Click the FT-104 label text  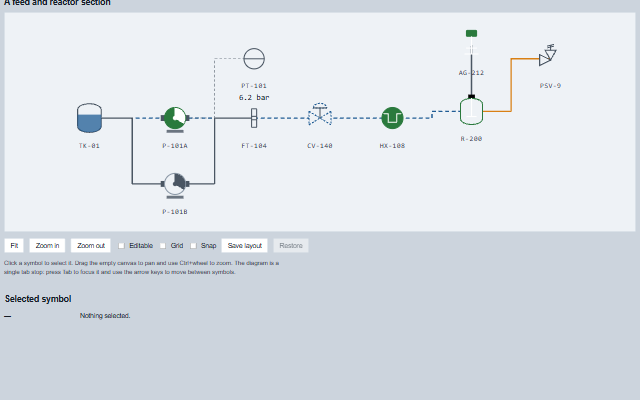(254, 146)
